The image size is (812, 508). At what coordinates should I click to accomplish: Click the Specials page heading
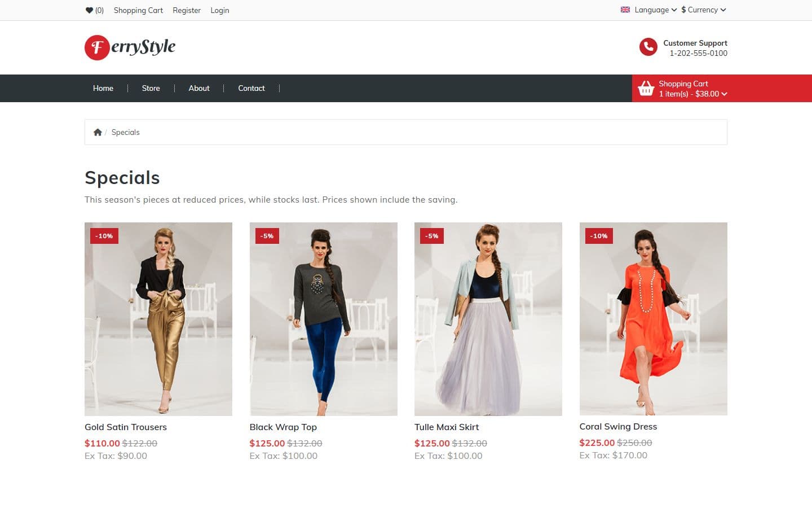coord(122,178)
